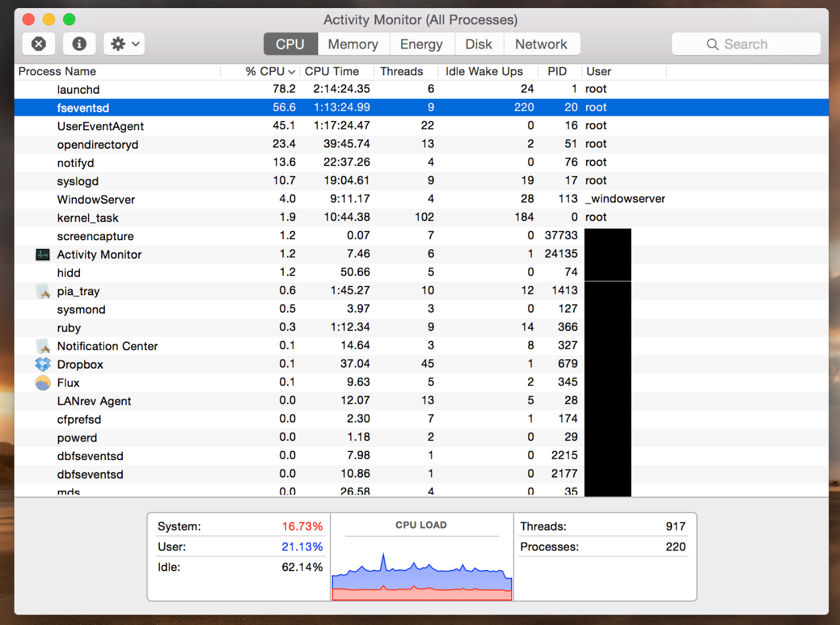Screen dimensions: 840x625
Task: Sort by CPU Time column
Action: point(337,71)
